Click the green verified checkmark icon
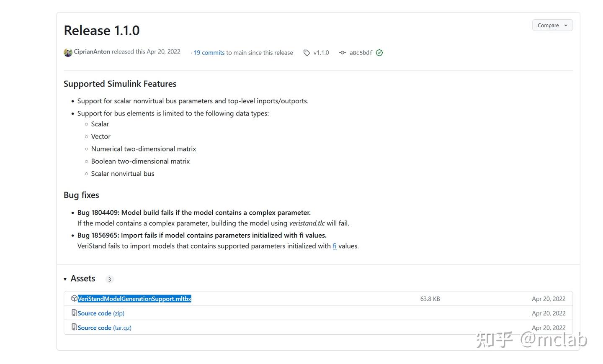Image resolution: width=603 pixels, height=364 pixels. (x=379, y=53)
